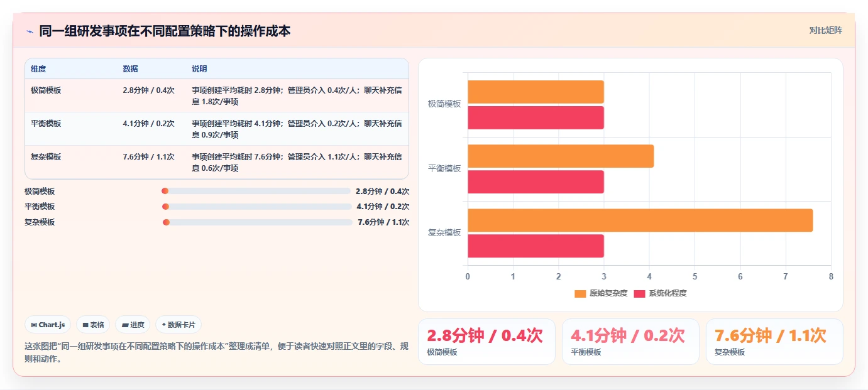The image size is (868, 390).
Task: Click the 复杂模板 label on the chart axis
Action: 444,233
